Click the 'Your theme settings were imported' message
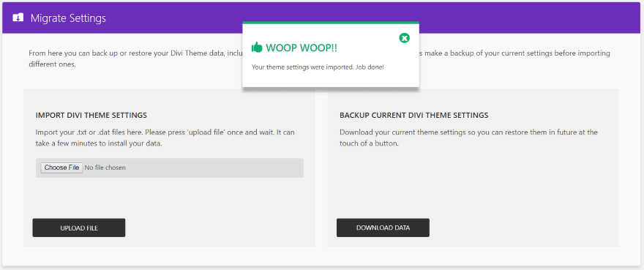 [x=318, y=67]
